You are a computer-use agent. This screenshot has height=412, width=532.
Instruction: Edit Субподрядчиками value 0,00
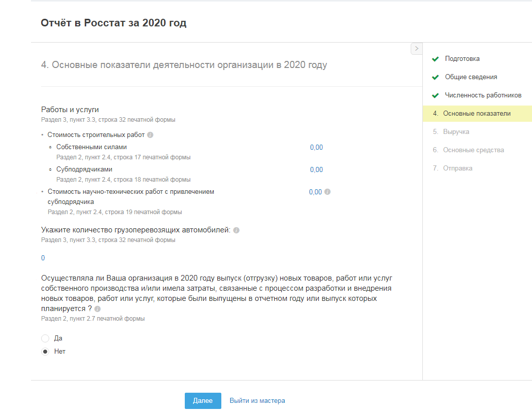tap(316, 170)
